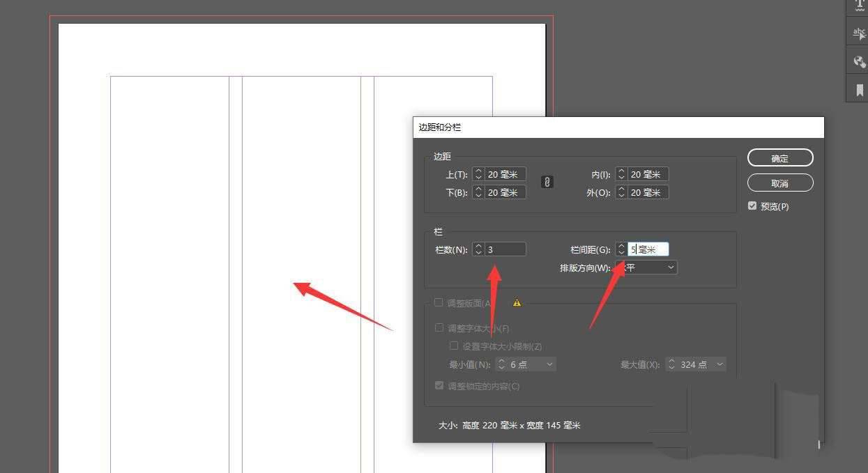Screen dimensions: 868x473
Task: Click the 外 margin value field
Action: (648, 192)
